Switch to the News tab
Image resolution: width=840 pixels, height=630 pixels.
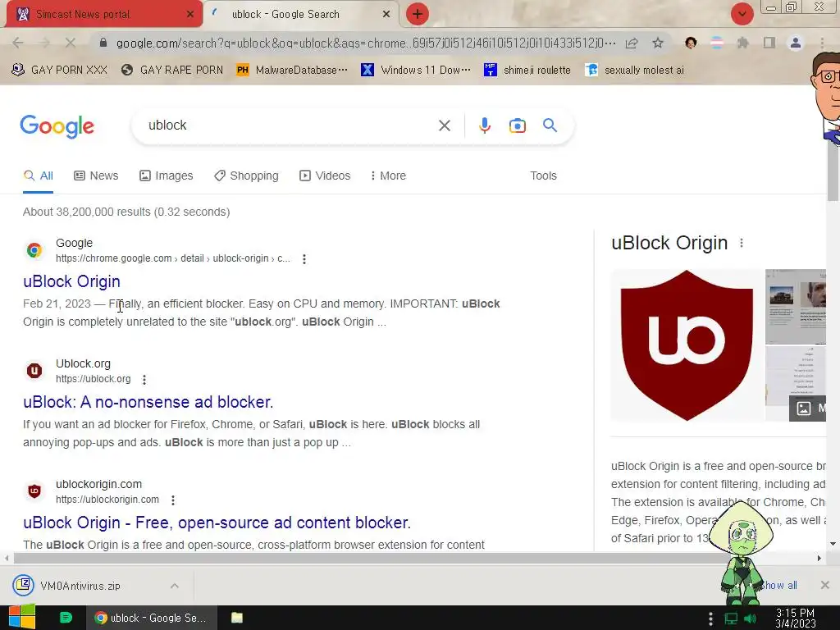point(96,176)
